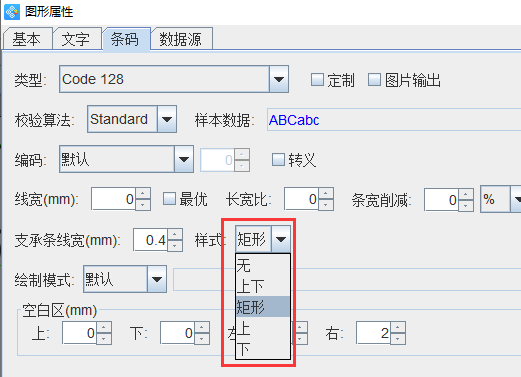Click the 空白区 下 value field
This screenshot has width=521, height=377.
pos(177,333)
